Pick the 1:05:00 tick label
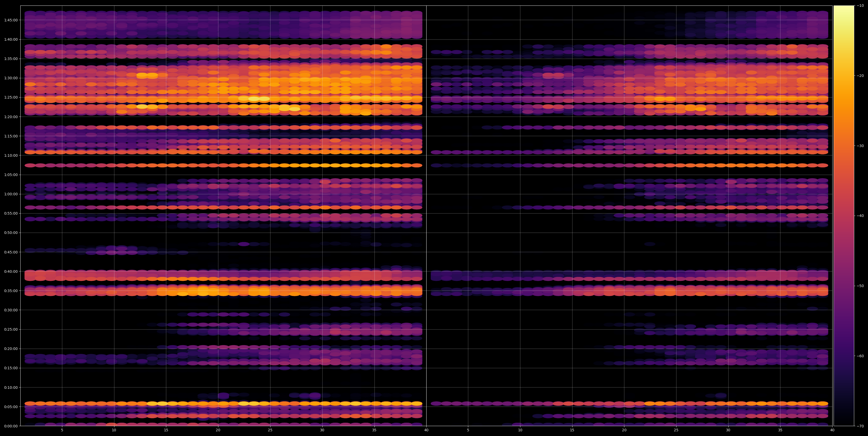Image resolution: width=868 pixels, height=436 pixels. [11, 175]
